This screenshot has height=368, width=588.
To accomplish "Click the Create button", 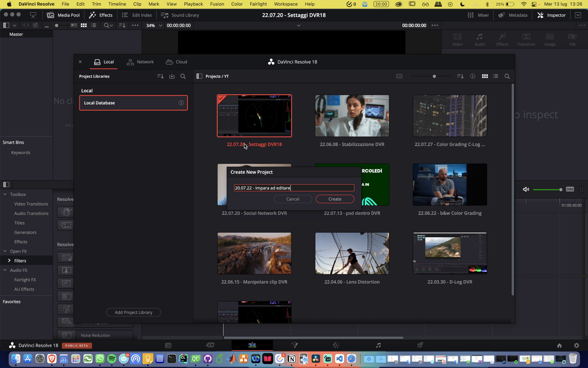I will coord(335,199).
